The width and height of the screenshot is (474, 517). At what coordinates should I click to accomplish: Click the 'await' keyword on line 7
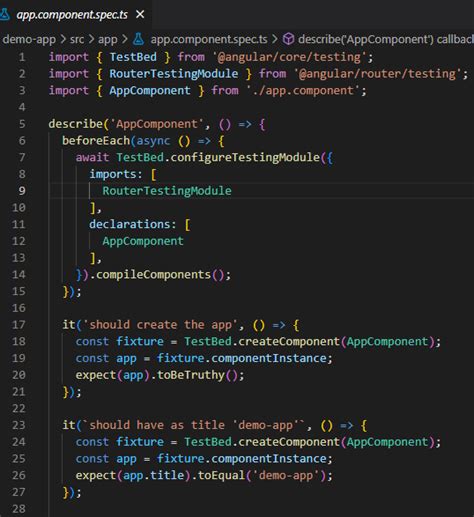click(92, 157)
